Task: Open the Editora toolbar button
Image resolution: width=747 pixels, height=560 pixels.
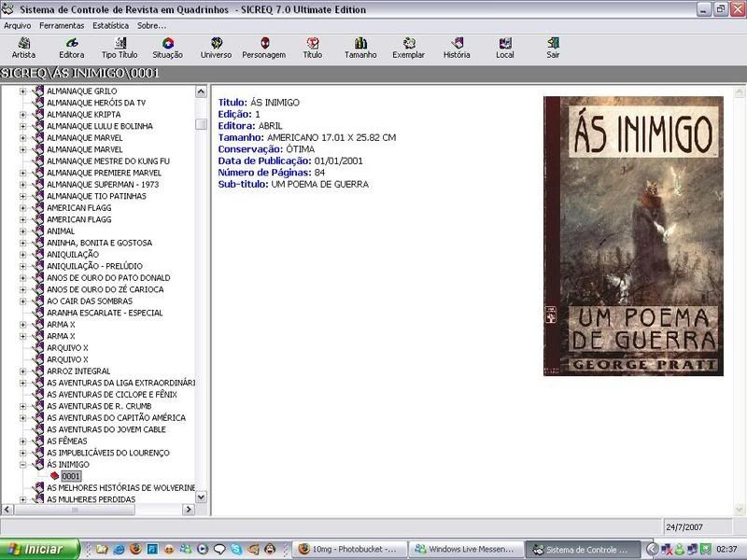Action: (72, 49)
